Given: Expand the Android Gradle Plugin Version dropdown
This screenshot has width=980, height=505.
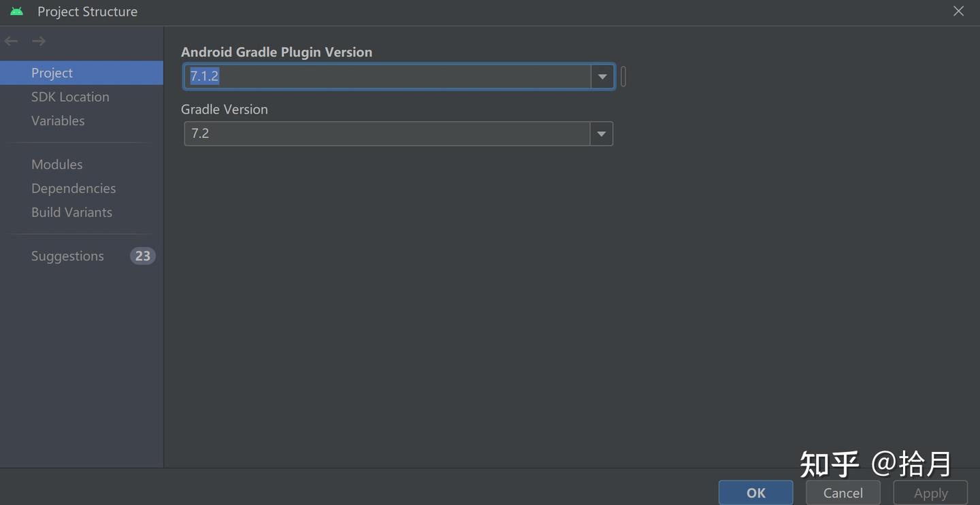Looking at the screenshot, I should 602,76.
